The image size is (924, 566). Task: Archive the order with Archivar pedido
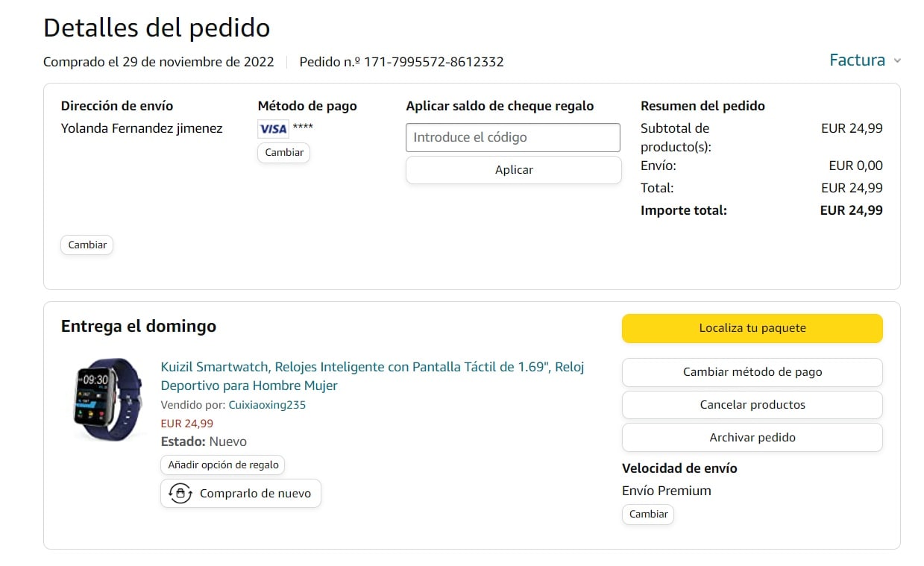tap(752, 438)
